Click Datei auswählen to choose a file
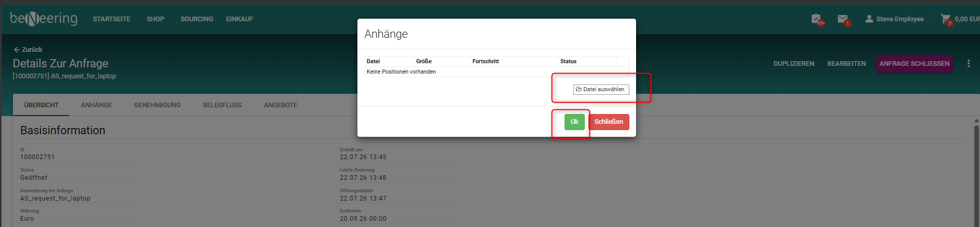The width and height of the screenshot is (980, 227). 601,89
